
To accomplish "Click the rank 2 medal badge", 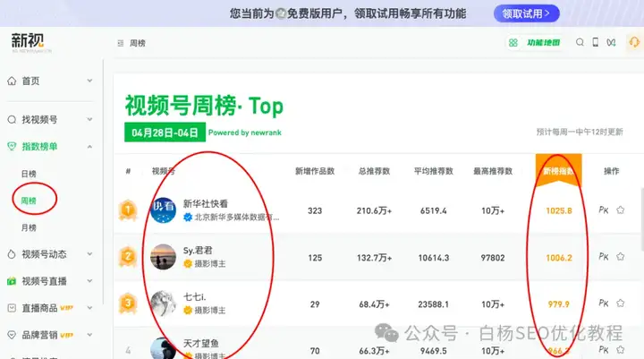I will tap(128, 257).
